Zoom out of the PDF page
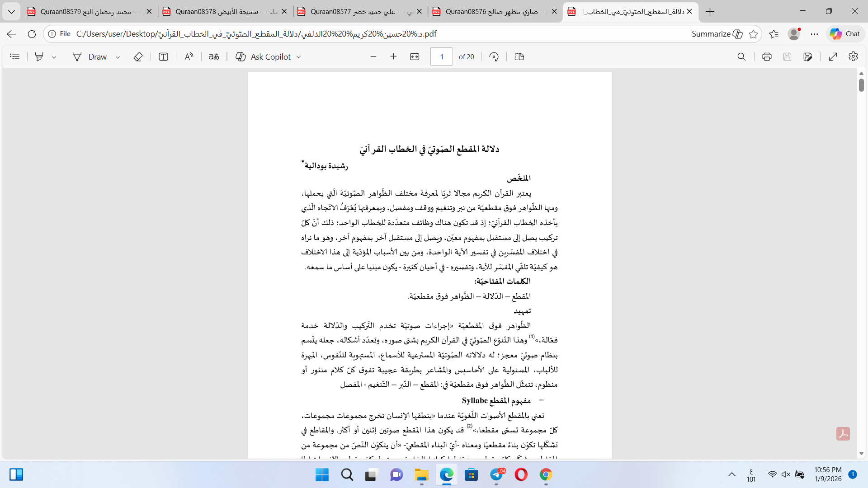The width and height of the screenshot is (868, 488). 373,56
